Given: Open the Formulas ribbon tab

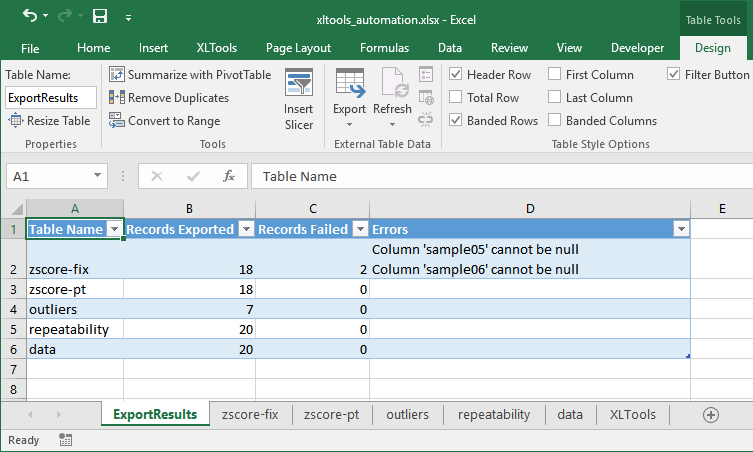Looking at the screenshot, I should pos(384,48).
